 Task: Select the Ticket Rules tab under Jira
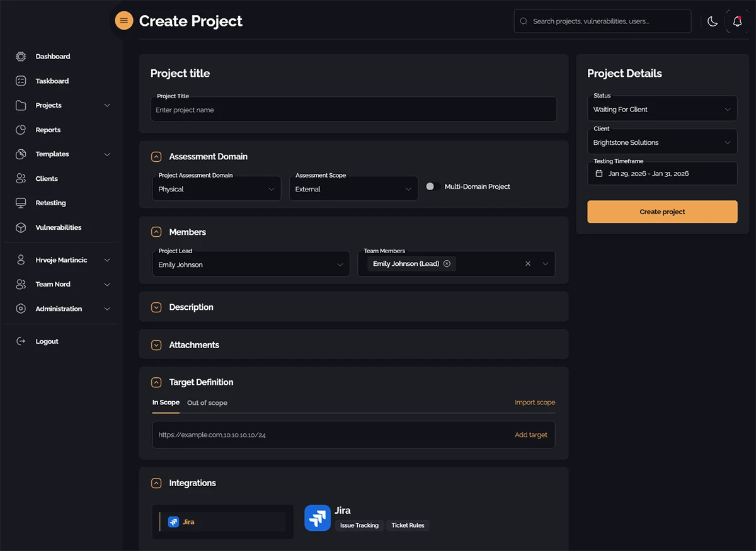(408, 525)
